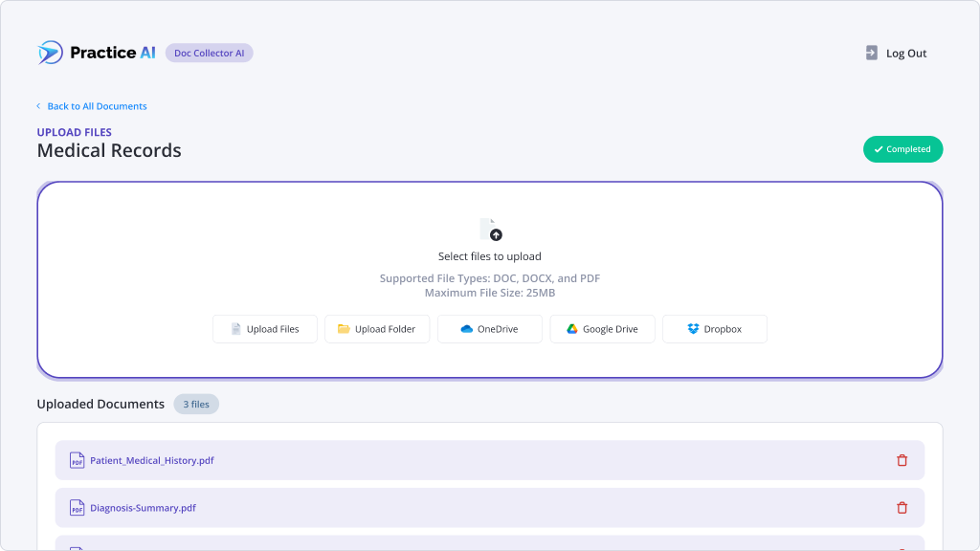Select the Google Drive triangle icon

[x=571, y=328]
